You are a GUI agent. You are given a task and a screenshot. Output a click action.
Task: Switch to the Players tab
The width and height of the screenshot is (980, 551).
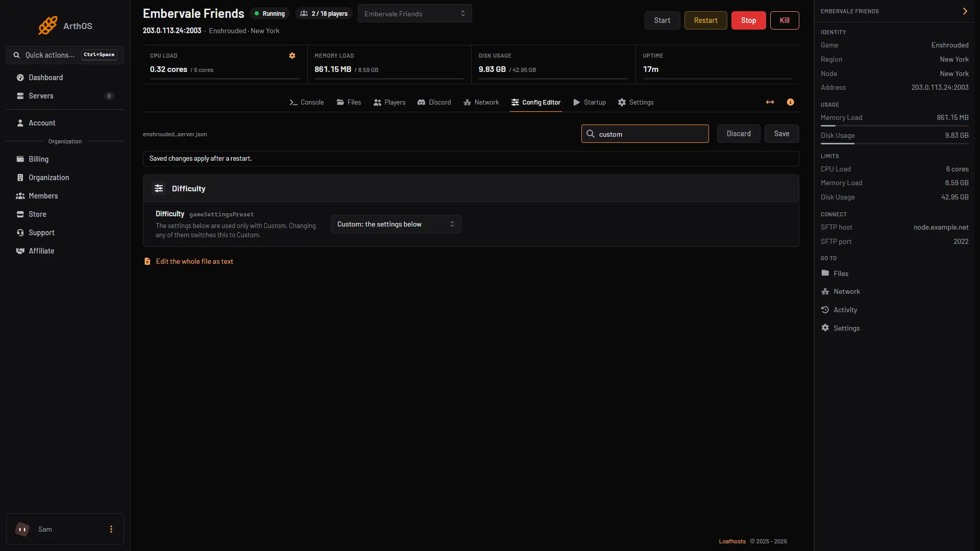tap(389, 103)
